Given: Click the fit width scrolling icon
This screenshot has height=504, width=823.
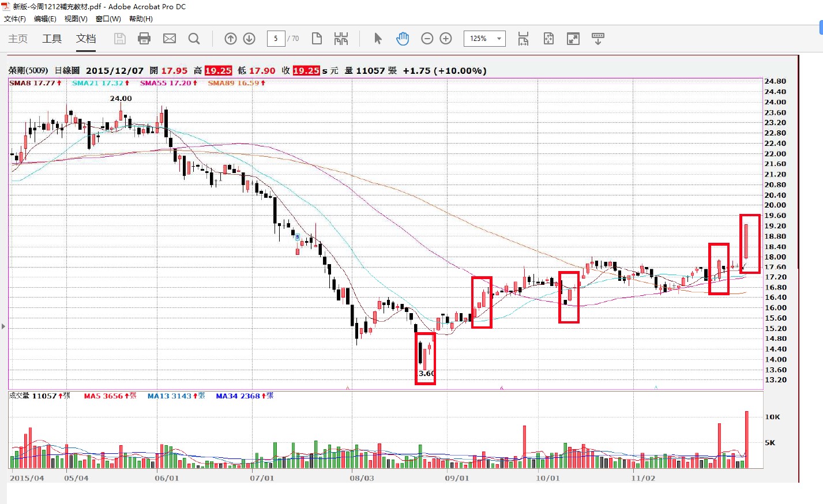Looking at the screenshot, I should (523, 39).
